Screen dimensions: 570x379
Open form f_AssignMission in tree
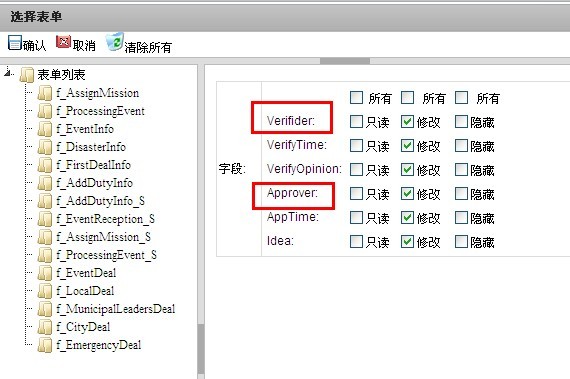point(97,93)
